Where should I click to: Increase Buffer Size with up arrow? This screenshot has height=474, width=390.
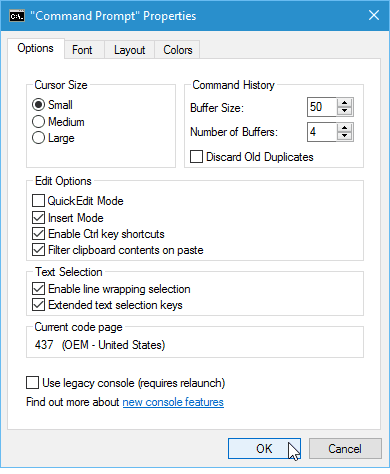[344, 103]
